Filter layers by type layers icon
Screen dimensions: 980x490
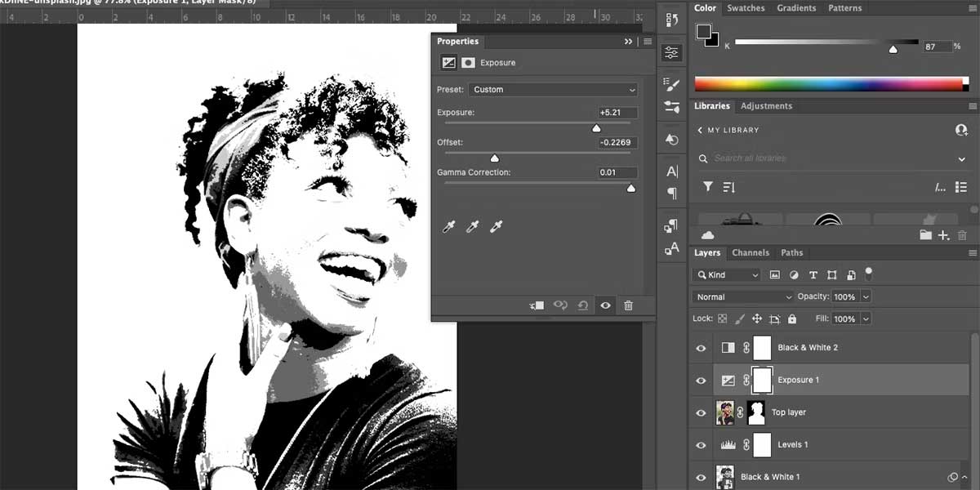tap(813, 275)
